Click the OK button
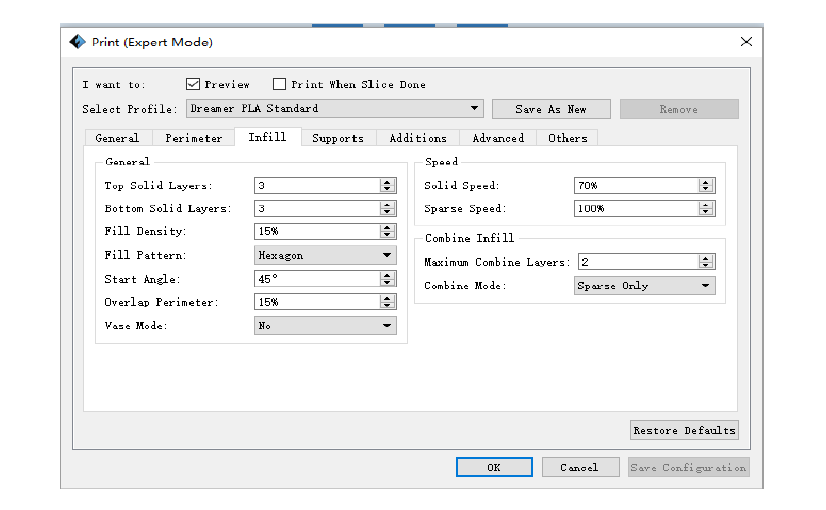Screen dimensions: 826x510 pos(494,467)
